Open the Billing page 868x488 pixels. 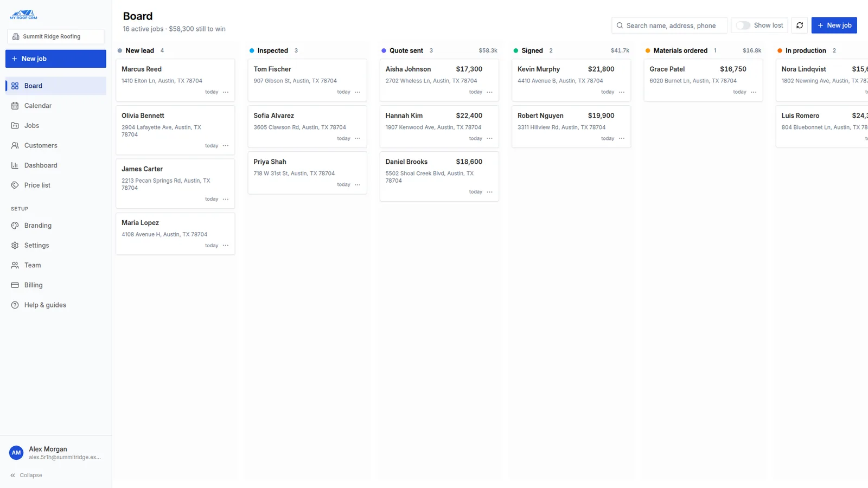[56, 285]
